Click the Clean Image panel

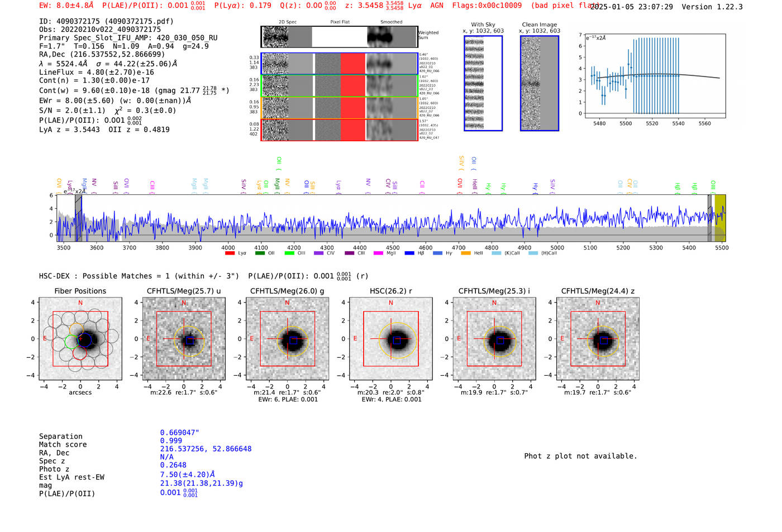point(540,83)
